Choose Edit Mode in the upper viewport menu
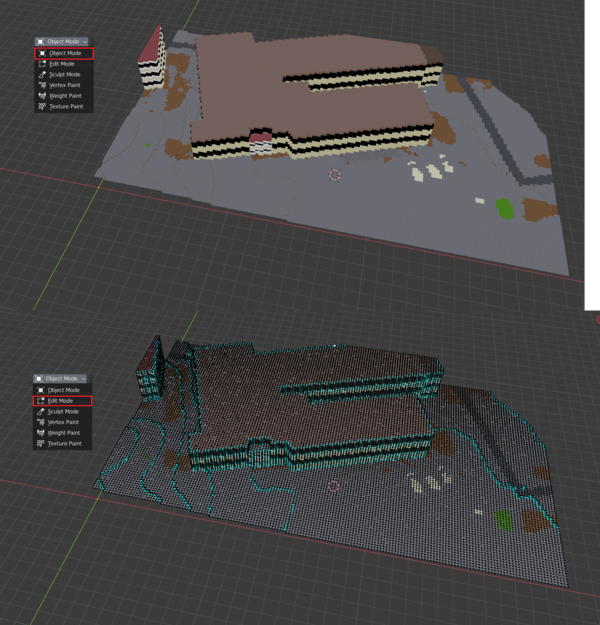600x625 pixels. pos(64,64)
